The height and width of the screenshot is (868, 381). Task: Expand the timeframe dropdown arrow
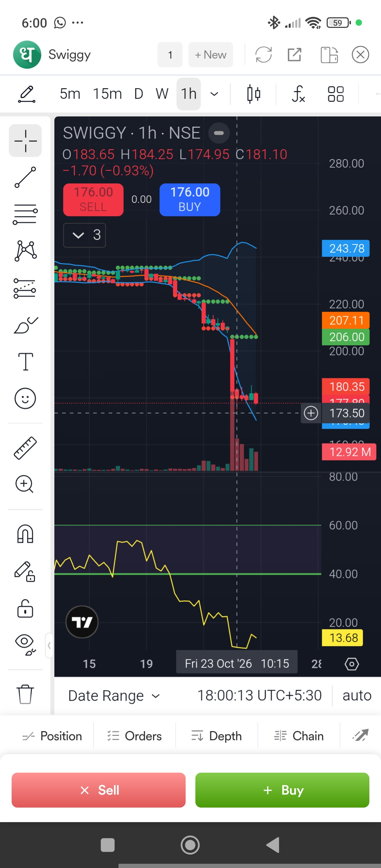tap(214, 94)
